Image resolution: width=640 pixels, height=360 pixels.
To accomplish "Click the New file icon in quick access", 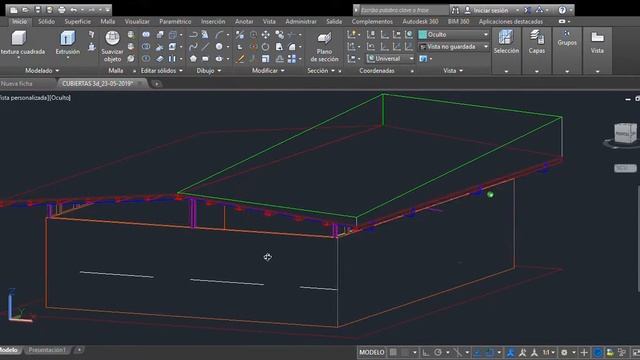I will (x=13, y=10).
